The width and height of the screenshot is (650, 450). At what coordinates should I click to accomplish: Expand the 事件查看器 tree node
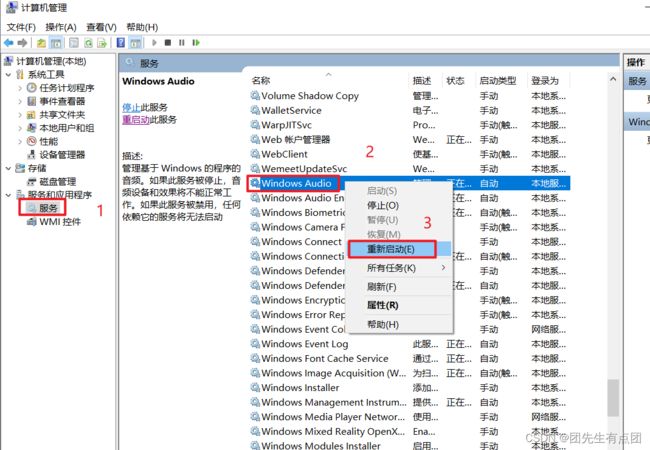(20, 101)
